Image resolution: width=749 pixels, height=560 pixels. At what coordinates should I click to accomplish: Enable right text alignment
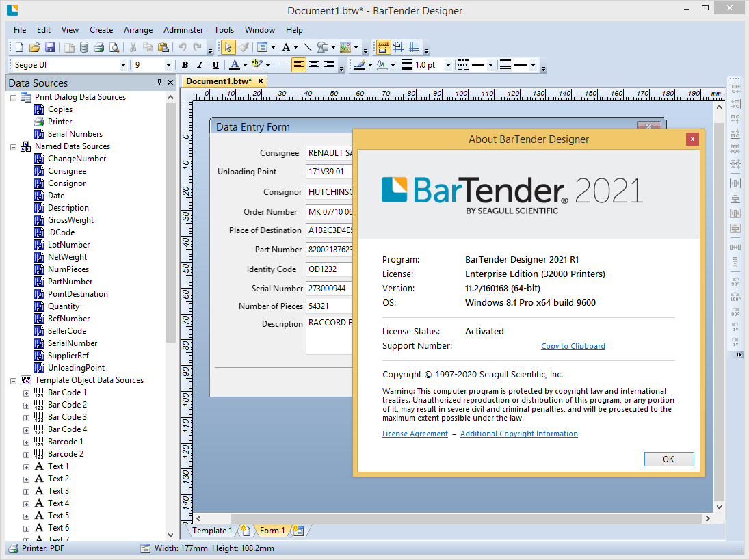pos(328,65)
